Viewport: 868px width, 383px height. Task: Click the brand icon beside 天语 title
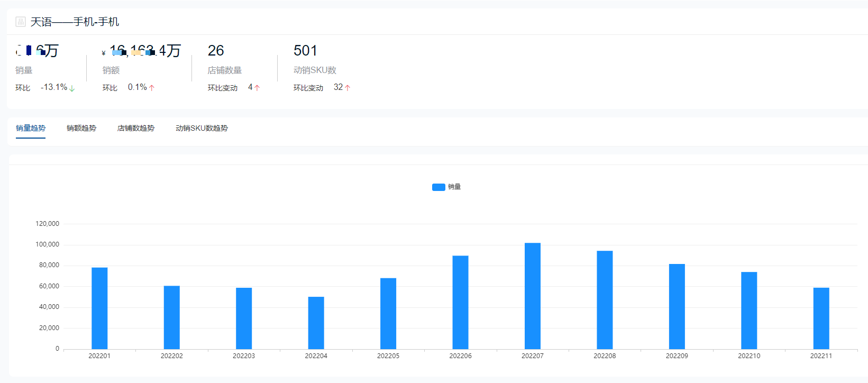(21, 22)
